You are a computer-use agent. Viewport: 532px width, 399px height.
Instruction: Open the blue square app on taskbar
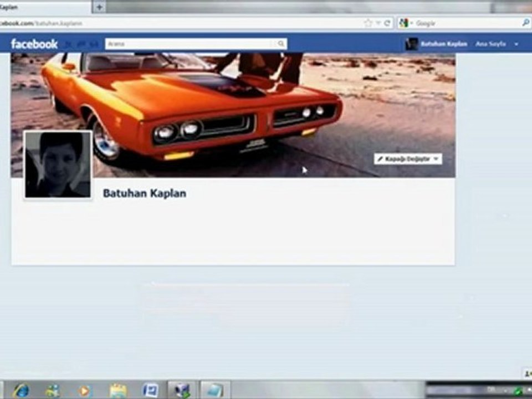pyautogui.click(x=150, y=391)
